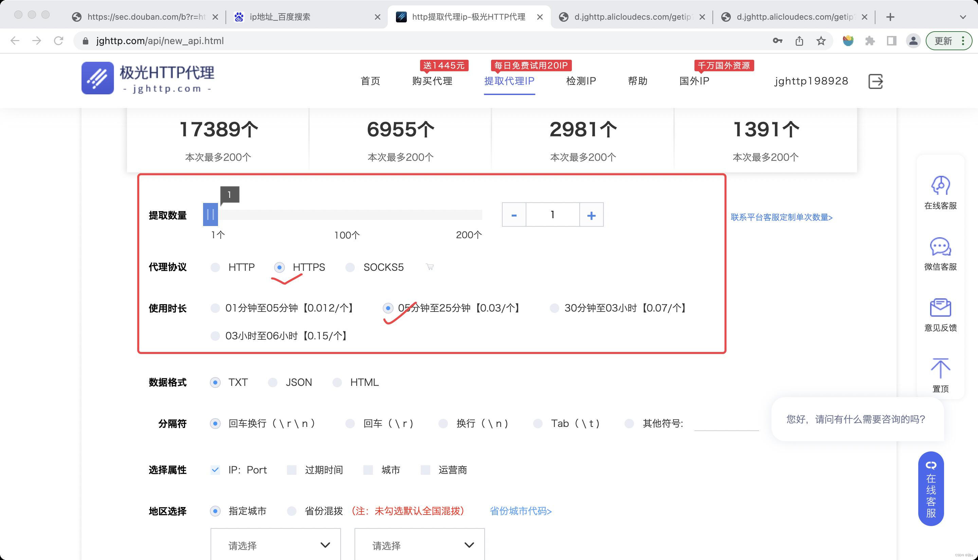Open 在线客服 headset icon in sidebar
The height and width of the screenshot is (560, 978).
940,185
